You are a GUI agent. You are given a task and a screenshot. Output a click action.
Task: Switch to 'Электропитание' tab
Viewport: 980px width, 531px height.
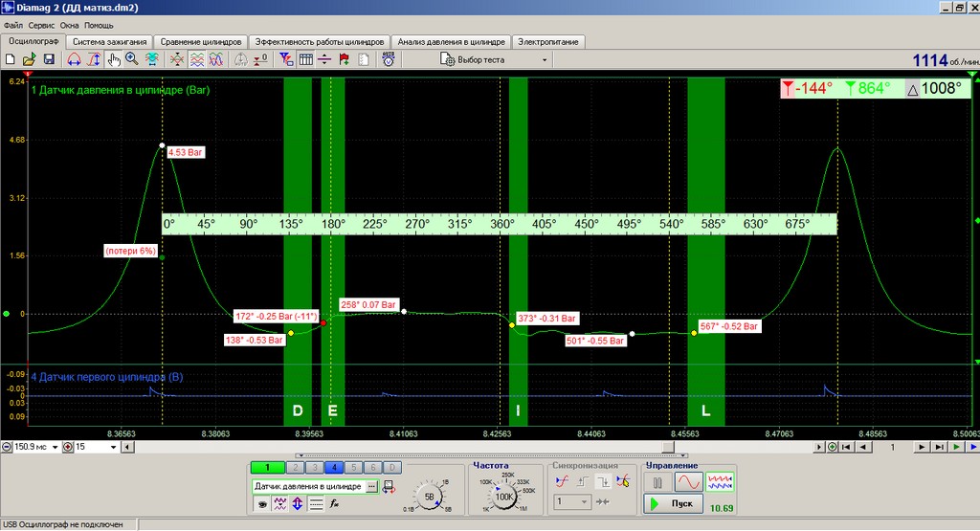548,42
